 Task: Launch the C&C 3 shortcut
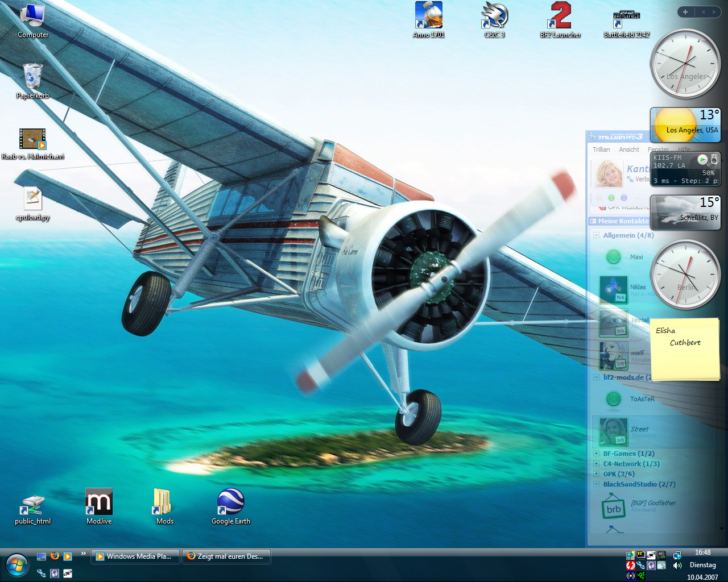(x=495, y=20)
